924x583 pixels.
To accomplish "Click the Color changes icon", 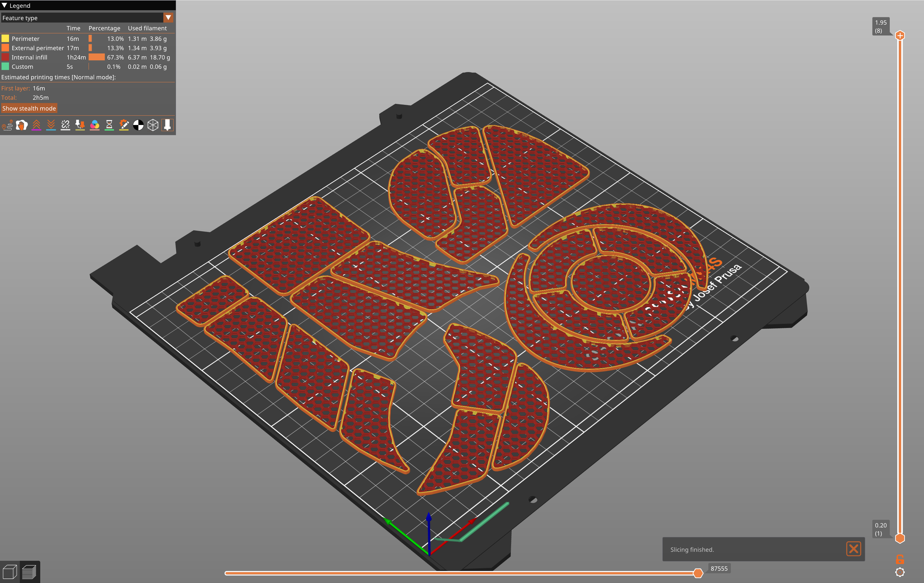I will coord(95,125).
